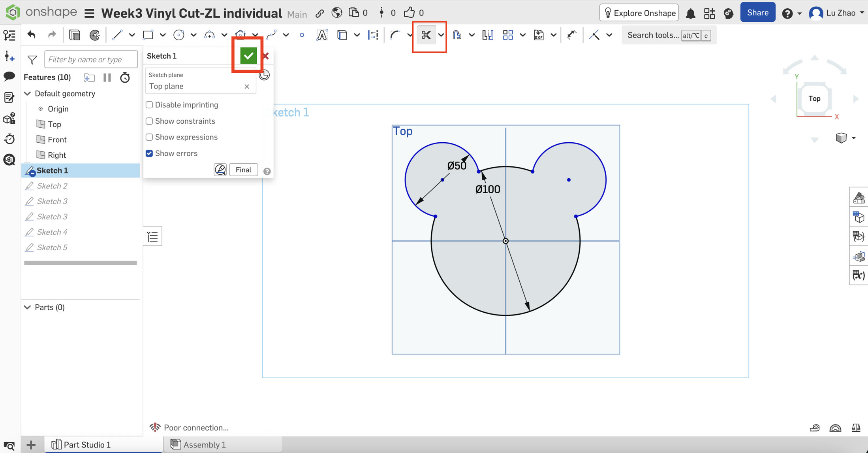
Task: Select the Trim scissors tool
Action: (426, 35)
